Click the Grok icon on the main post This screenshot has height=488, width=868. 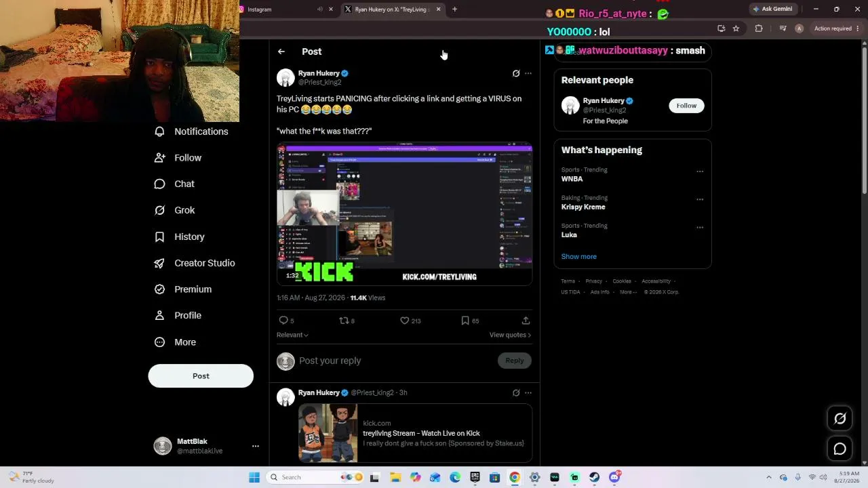click(516, 73)
